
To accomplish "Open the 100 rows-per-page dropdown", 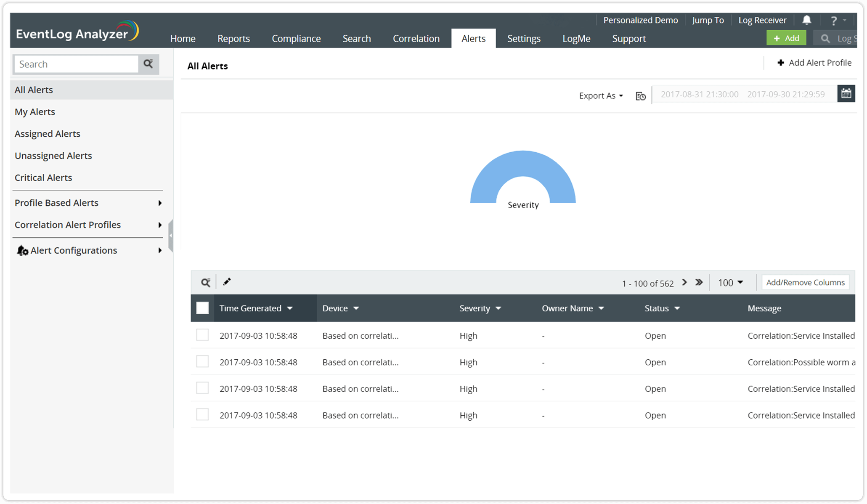I will (730, 283).
